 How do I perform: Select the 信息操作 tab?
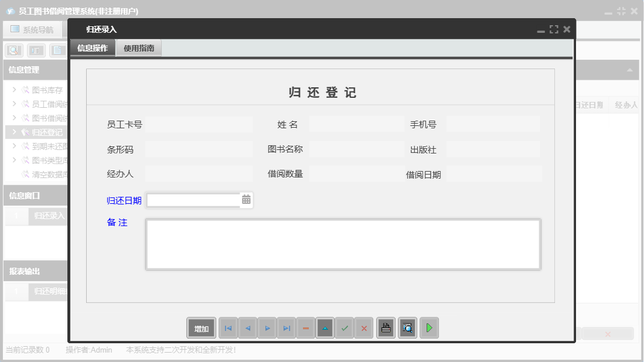(x=93, y=47)
